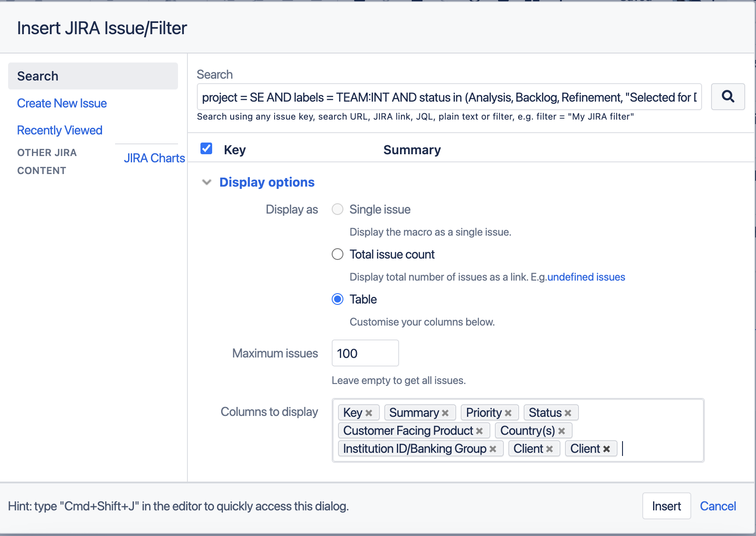
Task: Collapse the Display options section
Action: [x=207, y=182]
